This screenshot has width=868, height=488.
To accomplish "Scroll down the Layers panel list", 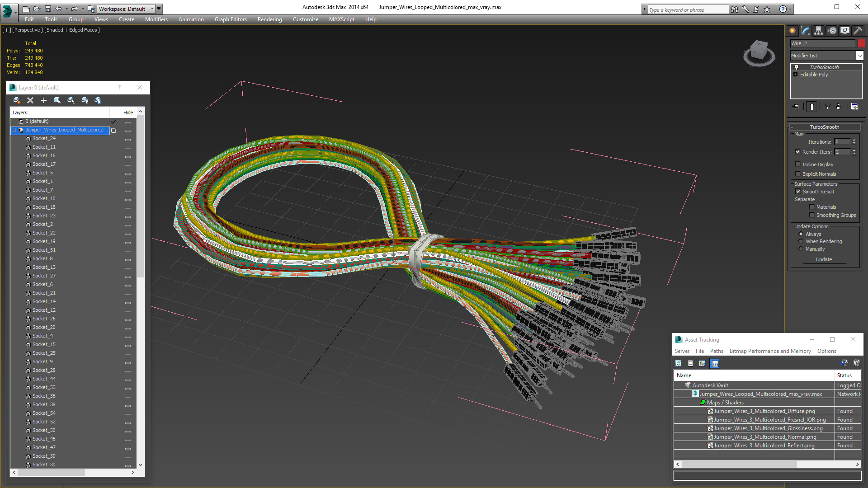I will pyautogui.click(x=140, y=465).
